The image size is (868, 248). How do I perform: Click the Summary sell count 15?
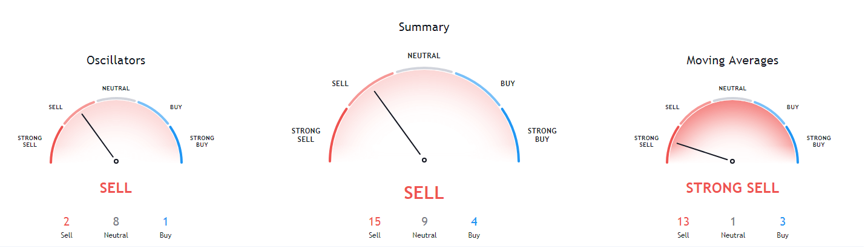[x=375, y=222]
